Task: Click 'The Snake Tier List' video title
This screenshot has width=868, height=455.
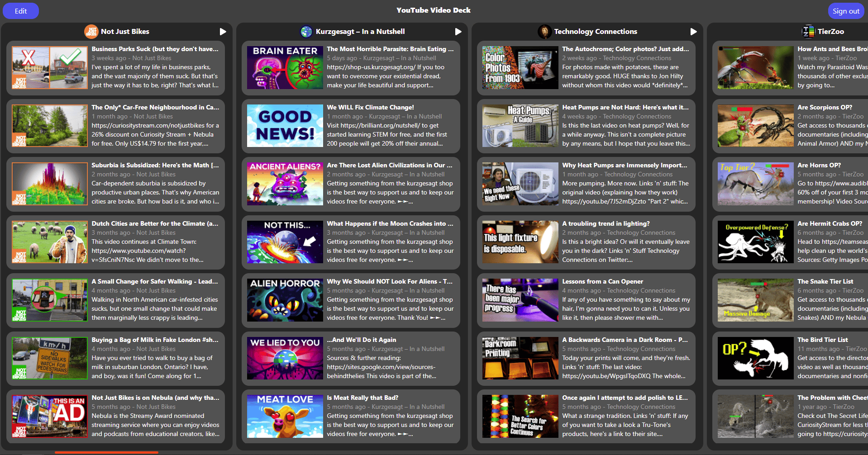Action: 825,281
